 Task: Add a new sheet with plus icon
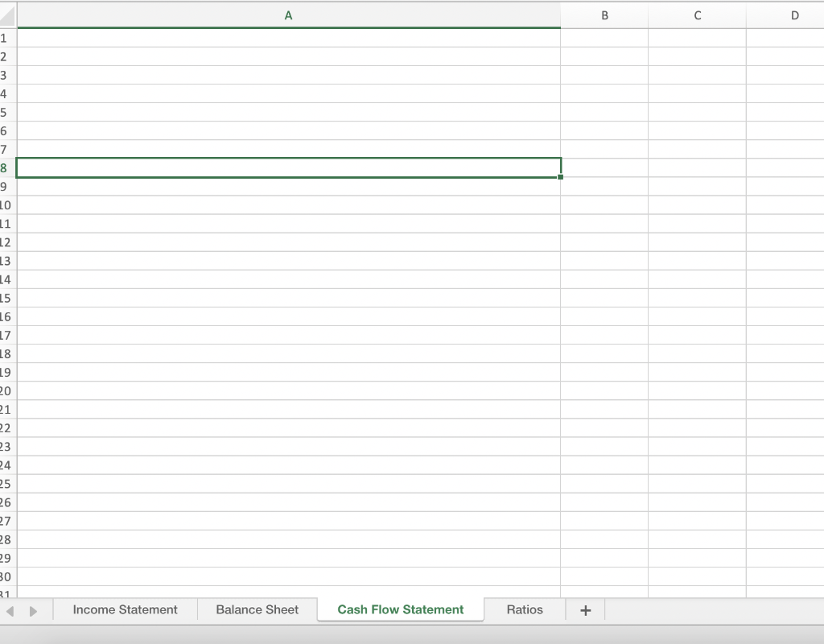click(586, 610)
